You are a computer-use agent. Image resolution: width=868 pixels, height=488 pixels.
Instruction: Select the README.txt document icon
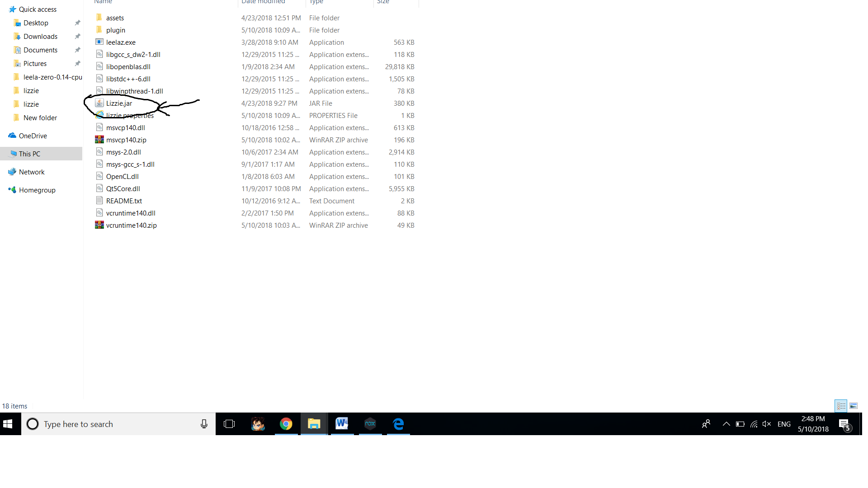tap(99, 201)
